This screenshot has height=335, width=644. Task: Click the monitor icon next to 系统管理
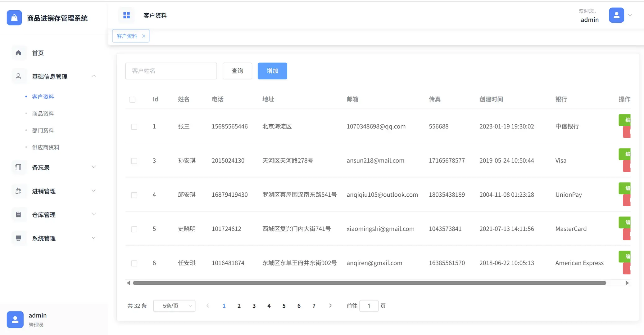[x=19, y=238]
